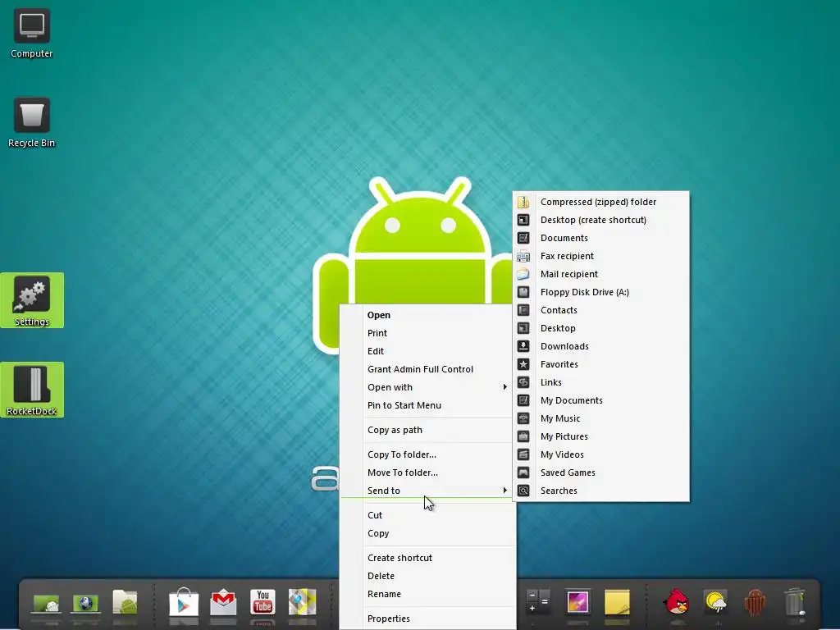Send to Searches
The width and height of the screenshot is (840, 630).
[x=601, y=491]
